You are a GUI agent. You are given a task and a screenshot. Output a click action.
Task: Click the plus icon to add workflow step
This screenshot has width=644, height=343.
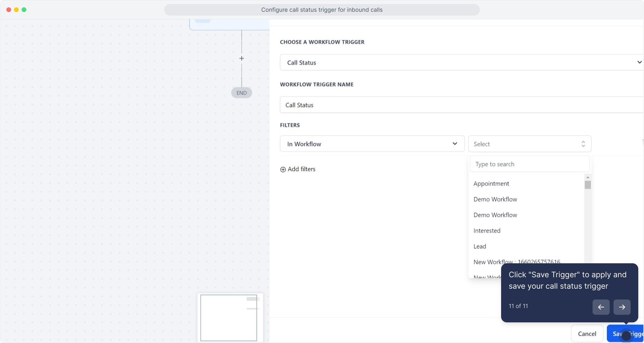tap(242, 58)
